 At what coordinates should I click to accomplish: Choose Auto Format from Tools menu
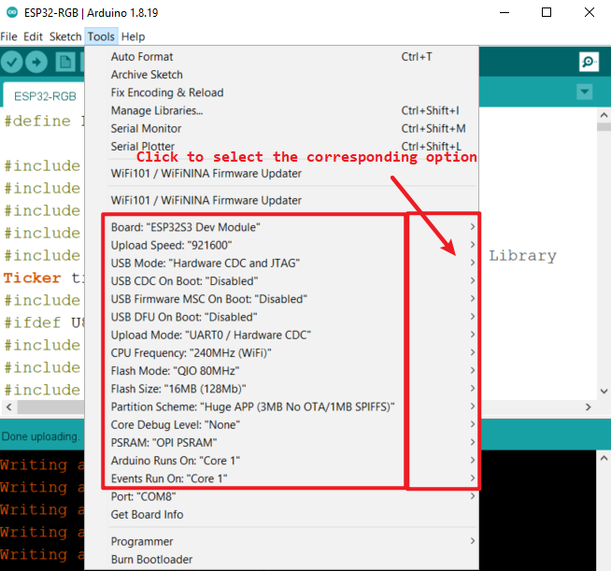point(281,57)
